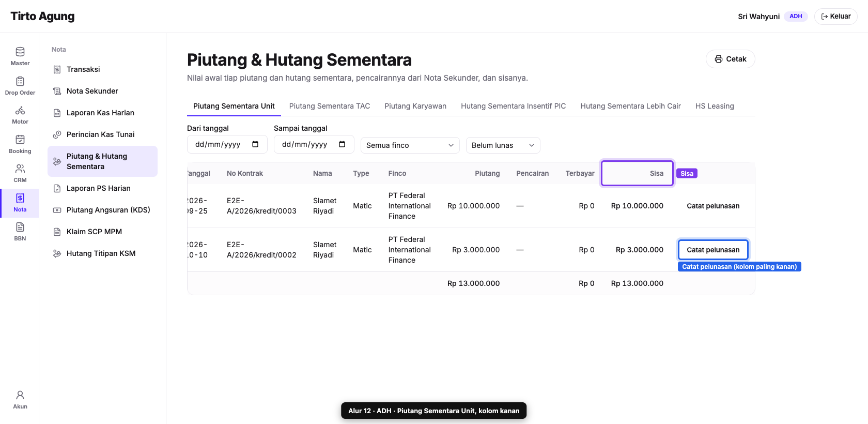868x424 pixels.
Task: Open Piutang Angsuran (KDS)
Action: pos(102,210)
